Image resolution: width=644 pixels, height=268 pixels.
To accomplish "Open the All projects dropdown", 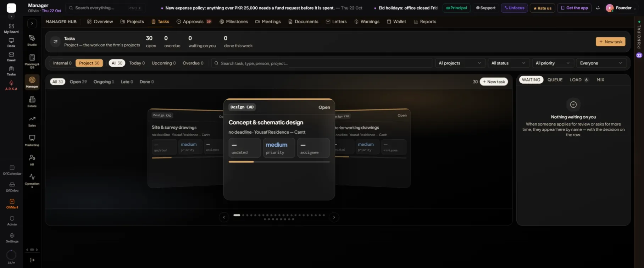I will (460, 63).
